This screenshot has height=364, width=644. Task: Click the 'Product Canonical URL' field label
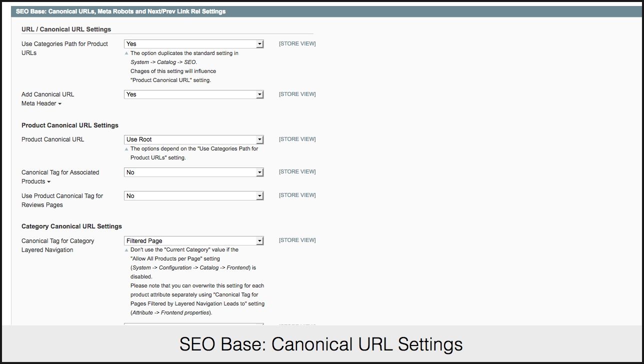click(x=52, y=139)
